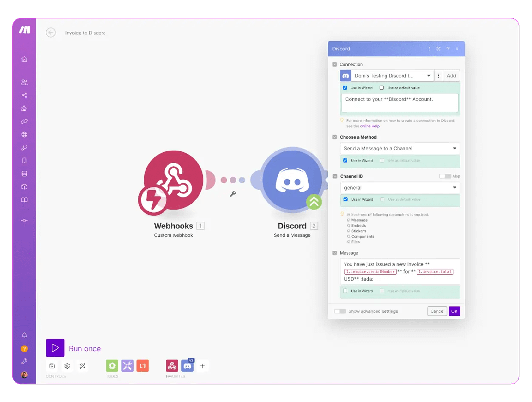
Task: Open the Devices phone icon in sidebar
Action: pos(24,161)
